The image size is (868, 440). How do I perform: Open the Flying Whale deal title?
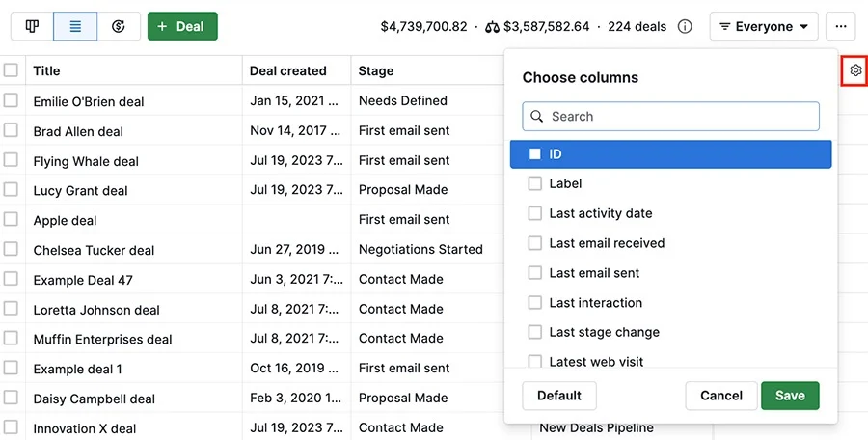86,161
